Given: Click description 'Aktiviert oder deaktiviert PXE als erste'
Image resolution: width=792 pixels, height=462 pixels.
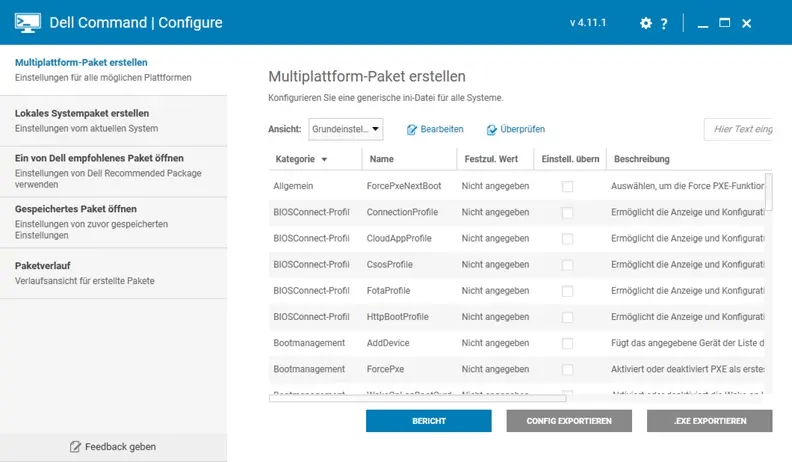Looking at the screenshot, I should (687, 369).
